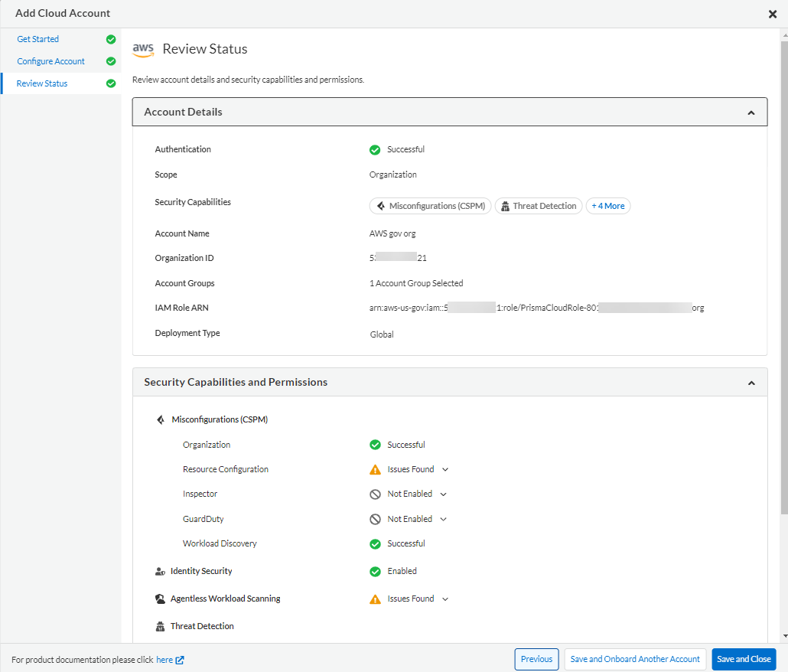Click the Misconfigurations icon in the CSPM chip
This screenshot has height=672, width=788.
tap(381, 206)
